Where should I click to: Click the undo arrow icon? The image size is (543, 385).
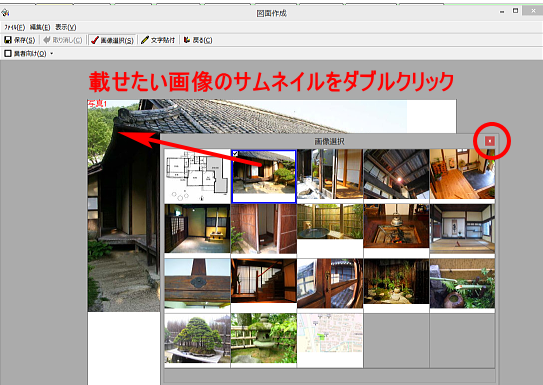pyautogui.click(x=47, y=40)
